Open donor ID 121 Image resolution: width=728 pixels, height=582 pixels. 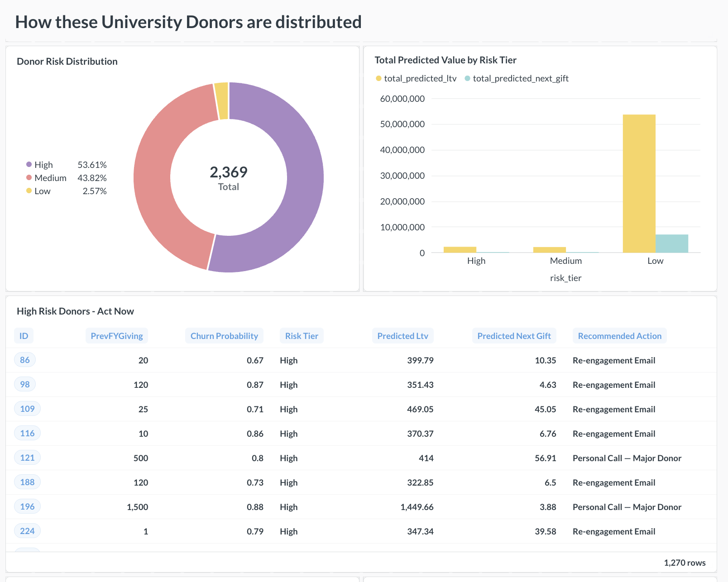point(28,458)
